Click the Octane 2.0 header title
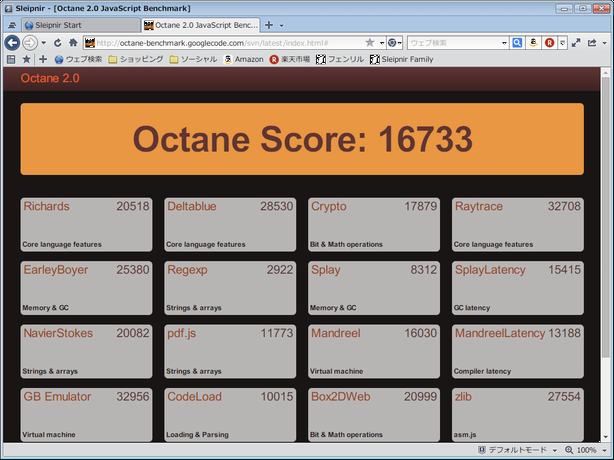 pos(50,78)
